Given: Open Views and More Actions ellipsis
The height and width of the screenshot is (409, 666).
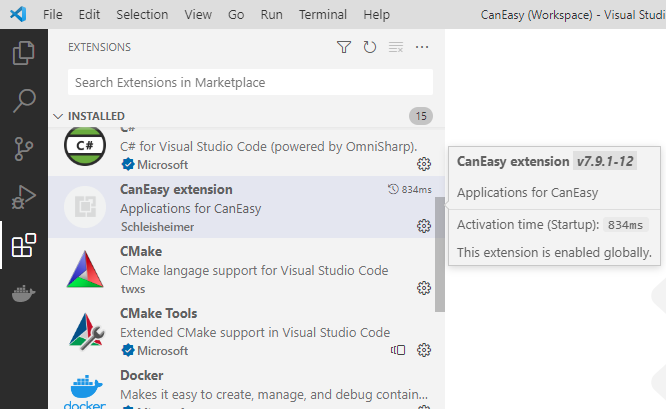Looking at the screenshot, I should tap(422, 47).
